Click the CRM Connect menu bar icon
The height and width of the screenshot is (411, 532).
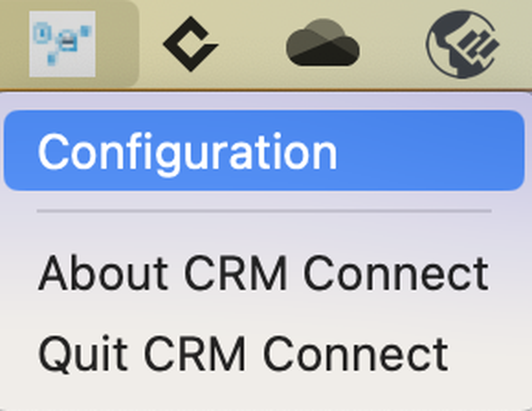pyautogui.click(x=62, y=44)
